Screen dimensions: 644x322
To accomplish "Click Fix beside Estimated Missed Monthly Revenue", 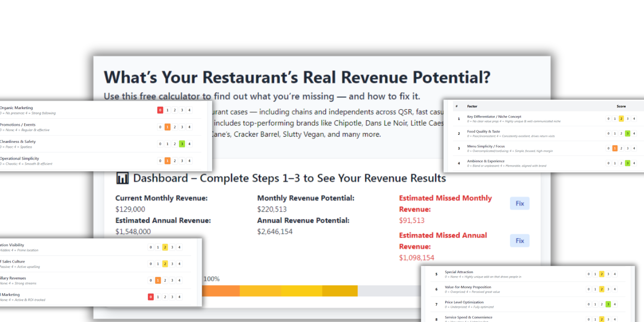I will [520, 203].
